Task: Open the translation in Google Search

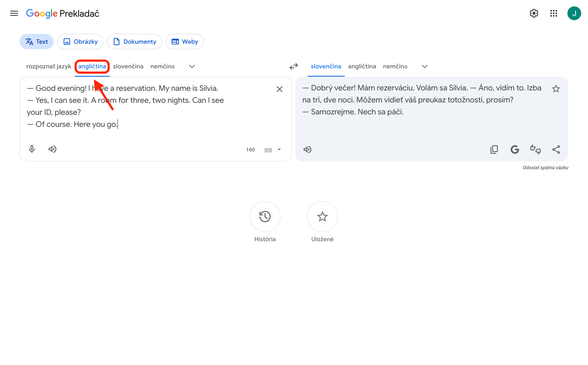Action: click(x=514, y=150)
